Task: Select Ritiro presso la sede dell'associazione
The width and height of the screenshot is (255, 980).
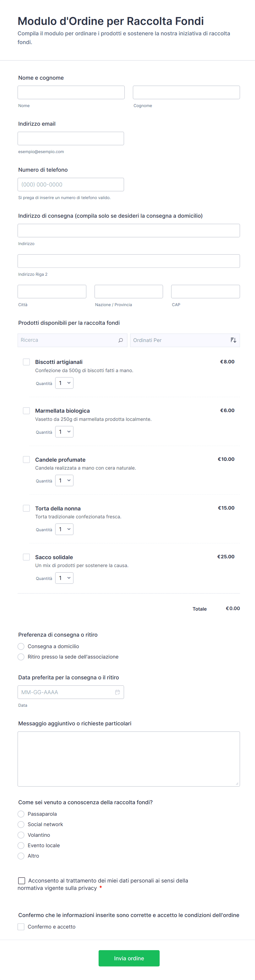Action: click(21, 657)
